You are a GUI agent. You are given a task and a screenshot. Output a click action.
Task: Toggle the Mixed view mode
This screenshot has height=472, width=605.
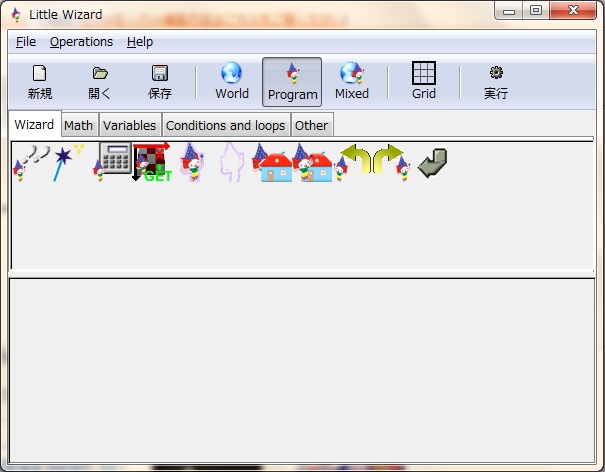[x=352, y=81]
